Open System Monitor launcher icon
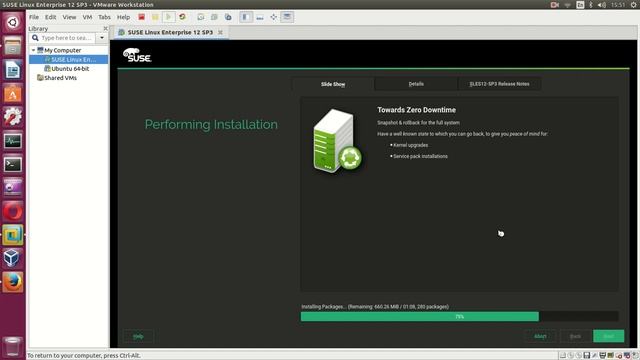This screenshot has height=360, width=640. [13, 141]
